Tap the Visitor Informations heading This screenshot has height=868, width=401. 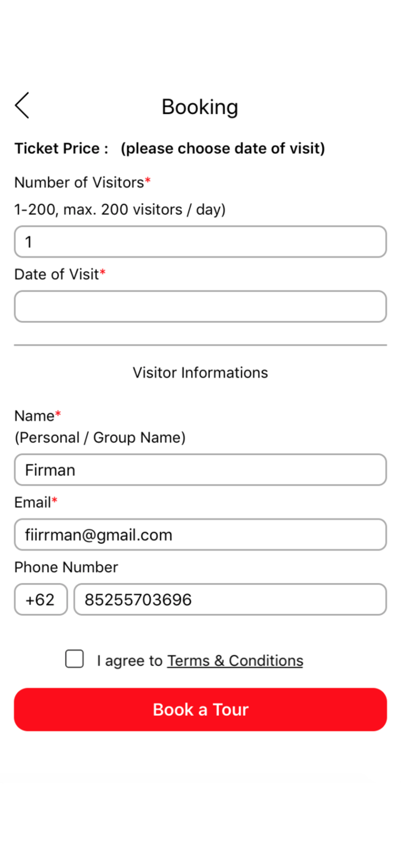(200, 373)
